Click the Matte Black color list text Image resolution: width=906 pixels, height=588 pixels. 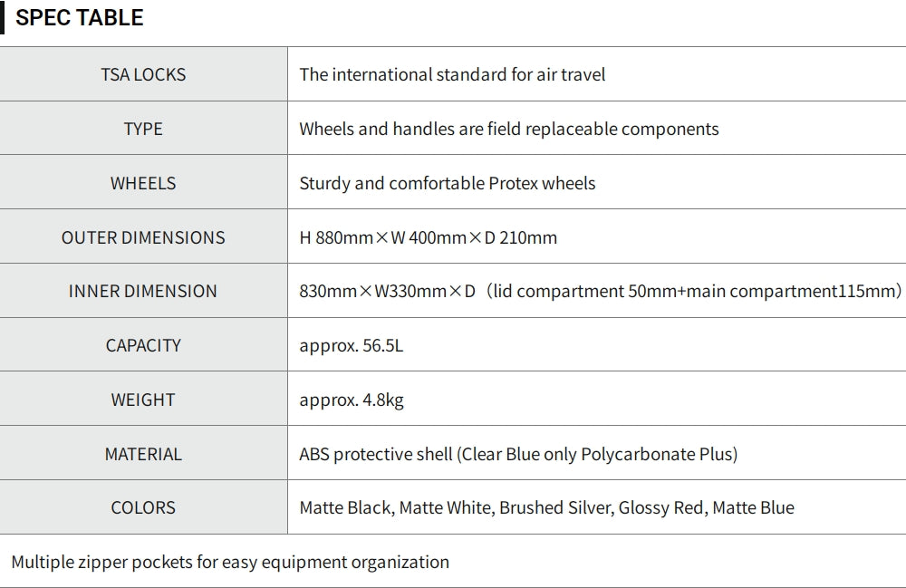point(546,507)
